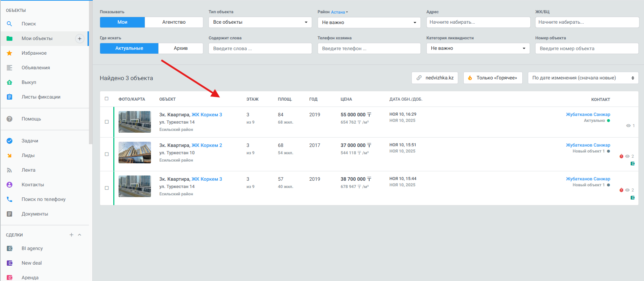Check the box for ЖК Коркем 2 listing

click(107, 154)
